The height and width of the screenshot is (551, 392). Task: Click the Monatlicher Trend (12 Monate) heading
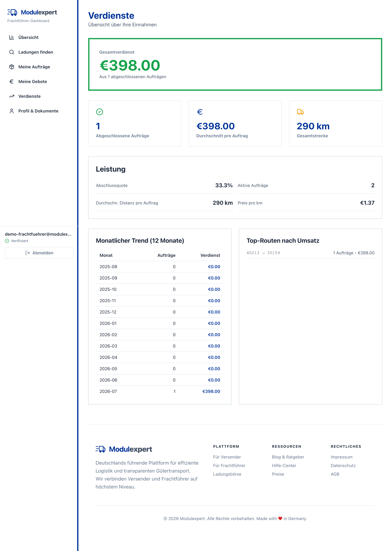click(x=140, y=241)
